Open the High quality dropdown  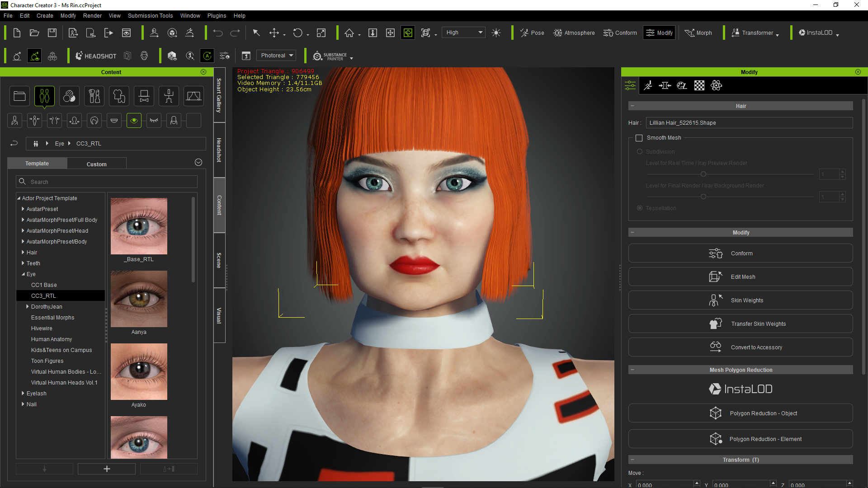click(463, 33)
